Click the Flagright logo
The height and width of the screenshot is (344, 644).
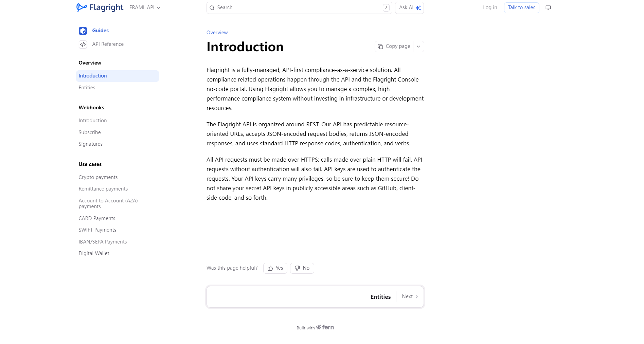point(100,7)
